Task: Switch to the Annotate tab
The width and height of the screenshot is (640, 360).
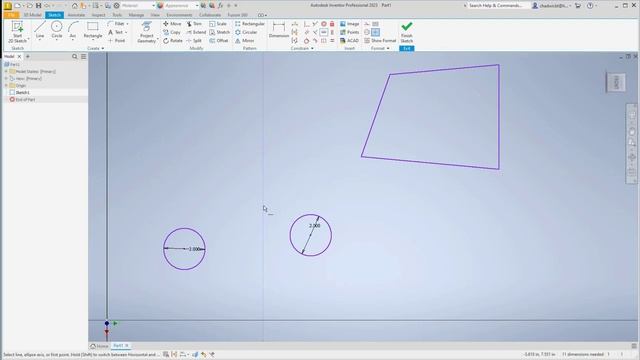Action: [76, 15]
